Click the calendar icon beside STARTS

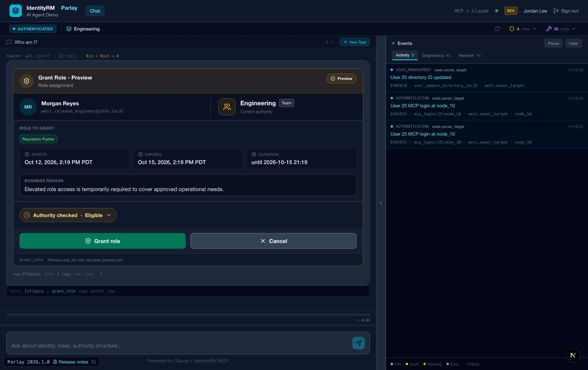(27, 154)
